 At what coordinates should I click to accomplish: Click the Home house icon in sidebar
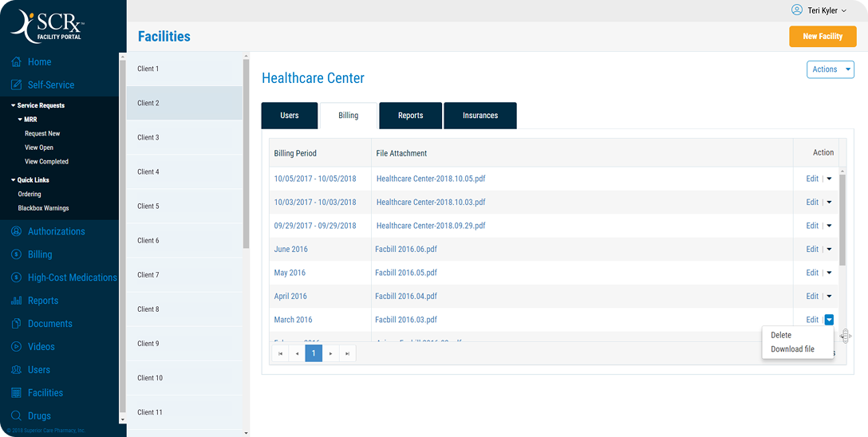tap(17, 62)
